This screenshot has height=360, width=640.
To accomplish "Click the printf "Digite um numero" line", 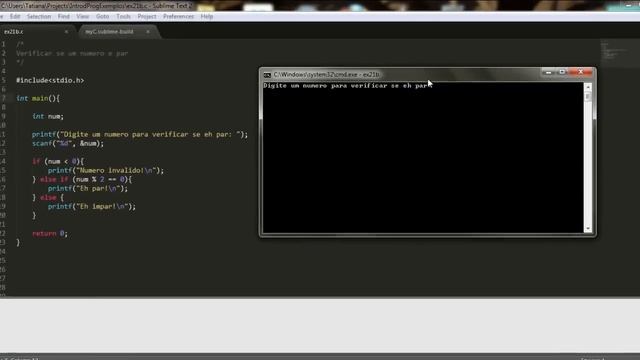I will (140, 134).
